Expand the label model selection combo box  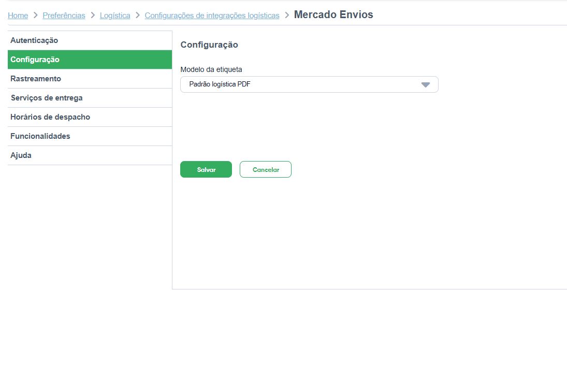pos(309,84)
